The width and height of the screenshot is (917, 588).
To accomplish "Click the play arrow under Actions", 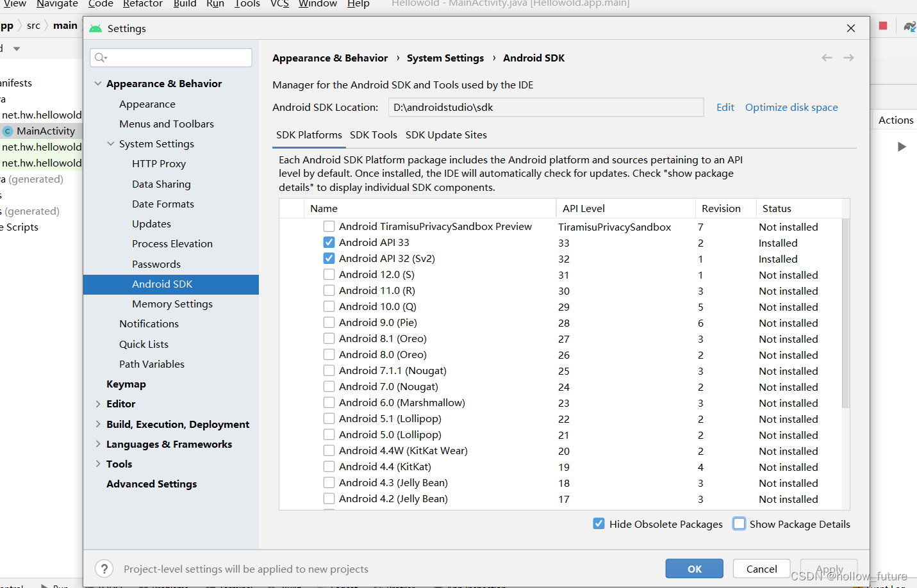I will pyautogui.click(x=902, y=147).
